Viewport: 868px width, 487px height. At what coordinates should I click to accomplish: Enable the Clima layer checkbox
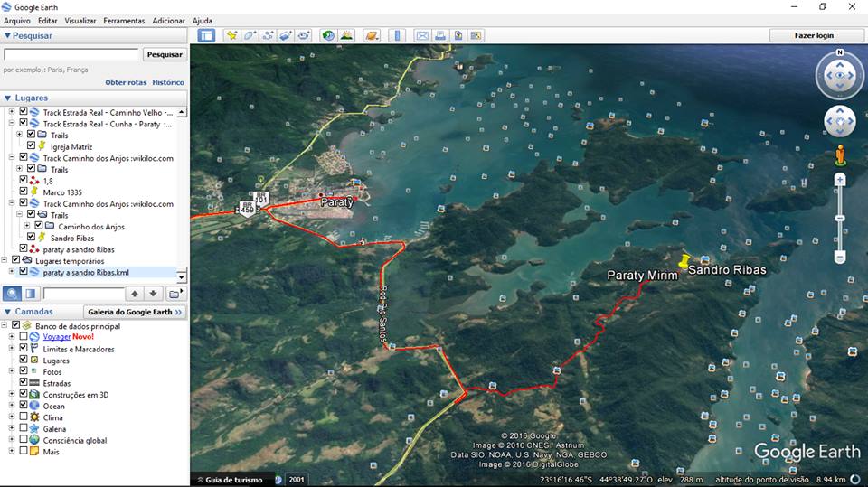pyautogui.click(x=24, y=417)
